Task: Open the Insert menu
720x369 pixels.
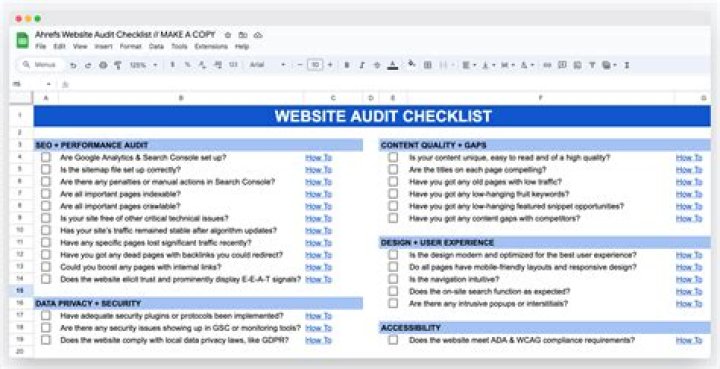Action: point(103,46)
